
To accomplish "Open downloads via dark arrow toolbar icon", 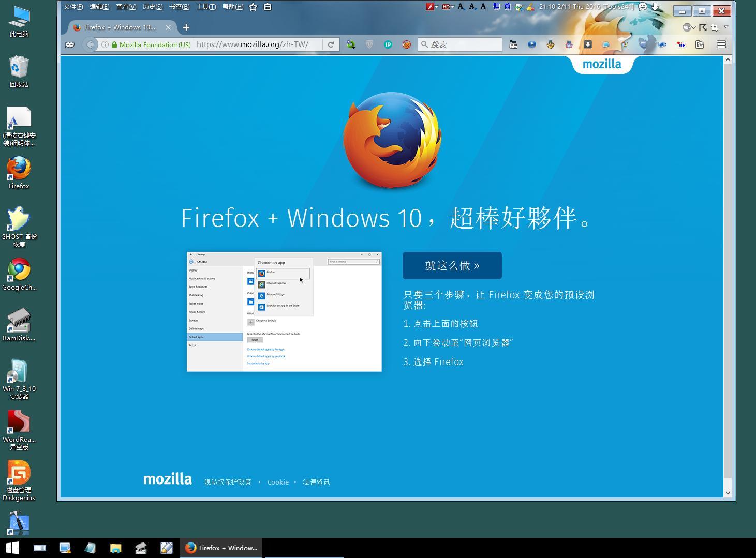I will point(588,44).
